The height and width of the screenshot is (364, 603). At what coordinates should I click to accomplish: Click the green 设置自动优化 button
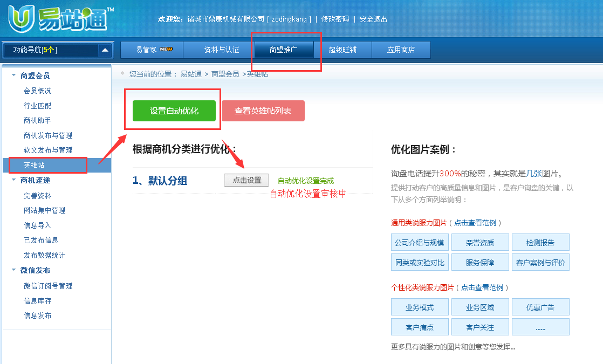(x=174, y=111)
